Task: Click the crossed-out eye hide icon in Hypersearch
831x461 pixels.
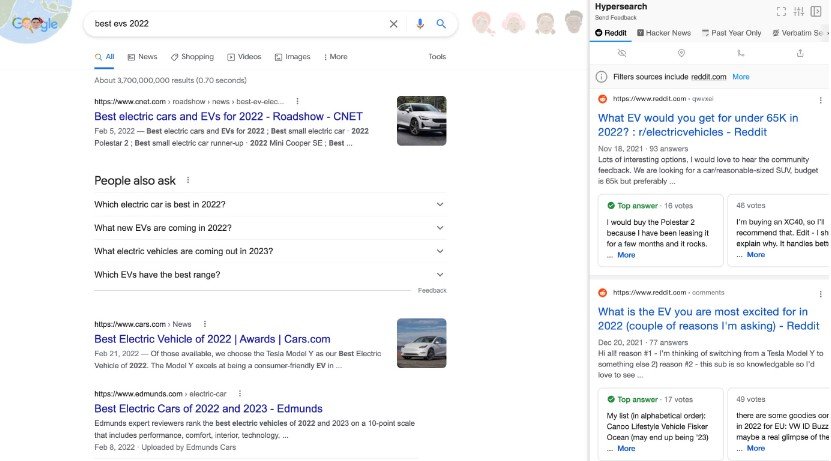Action: tap(622, 53)
